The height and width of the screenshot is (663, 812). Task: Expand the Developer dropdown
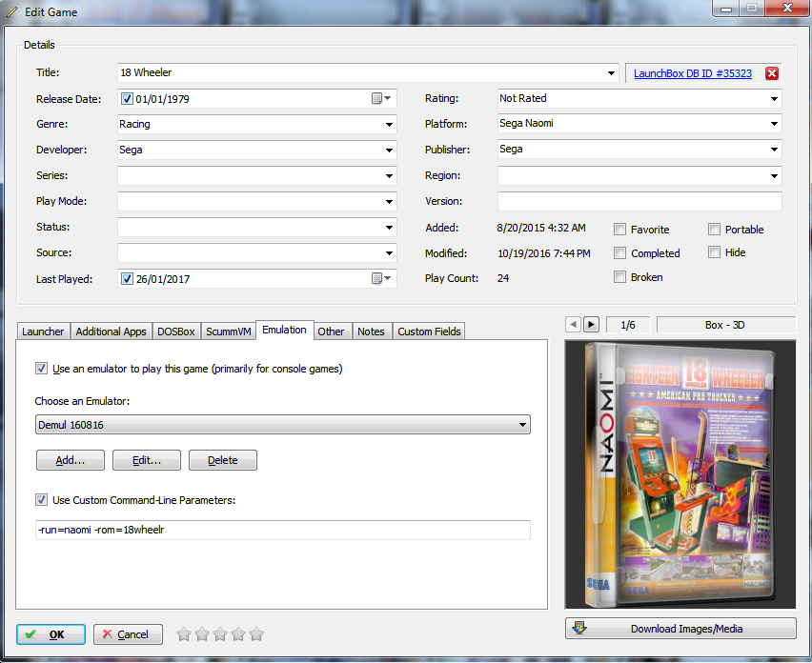coord(389,151)
